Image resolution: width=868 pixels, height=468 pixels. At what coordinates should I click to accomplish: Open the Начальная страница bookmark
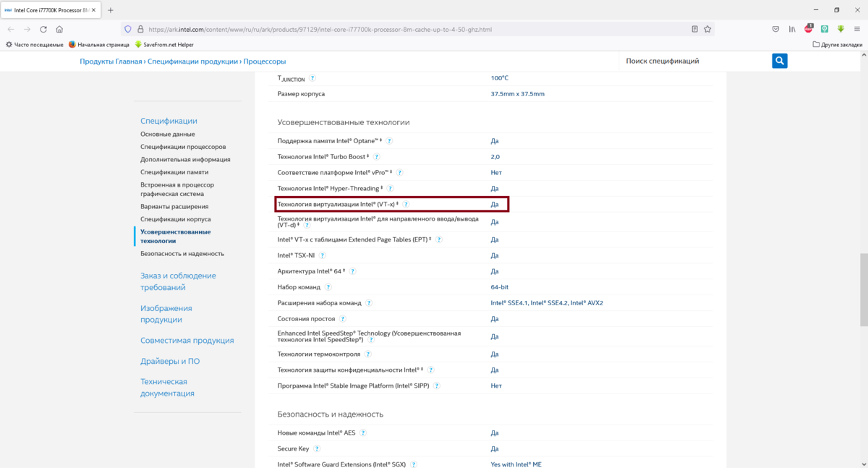[98, 44]
